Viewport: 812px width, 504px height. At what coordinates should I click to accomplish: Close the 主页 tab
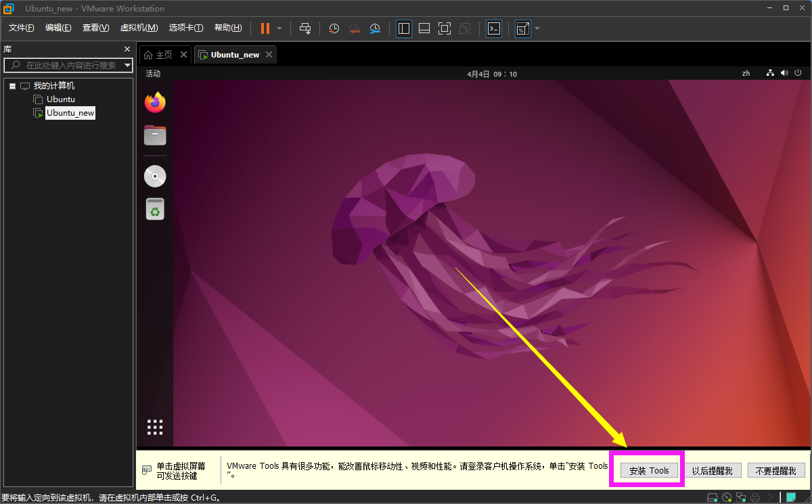[184, 55]
